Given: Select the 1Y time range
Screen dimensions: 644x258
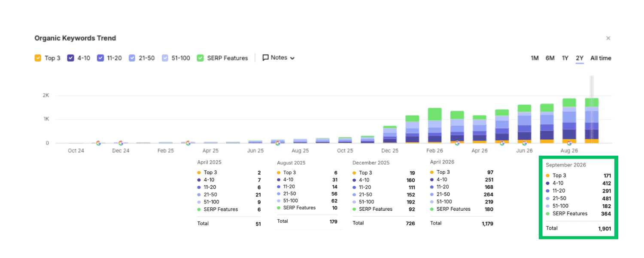Looking at the screenshot, I should point(565,58).
